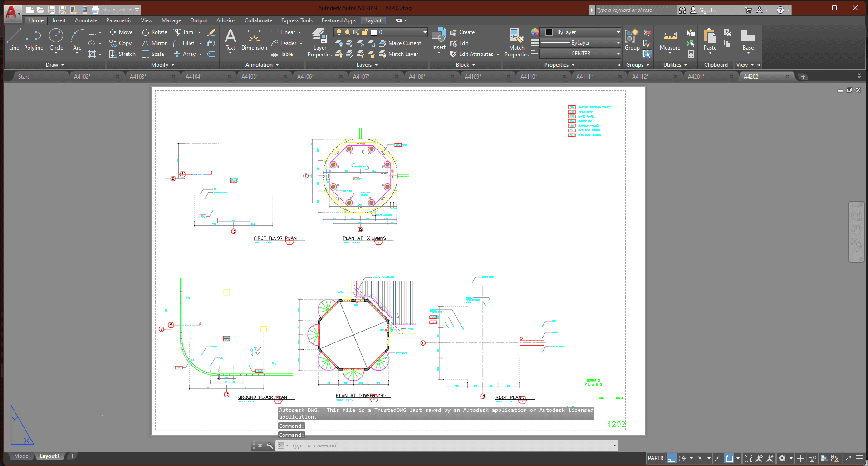Click the Insert block icon

(x=439, y=39)
